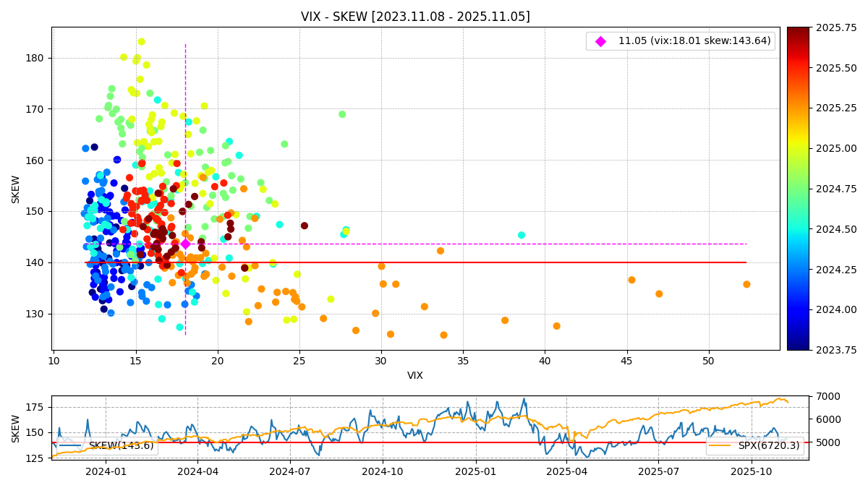Click the 2025.00 colorbar tick label
The width and height of the screenshot is (868, 488).
[x=836, y=148]
